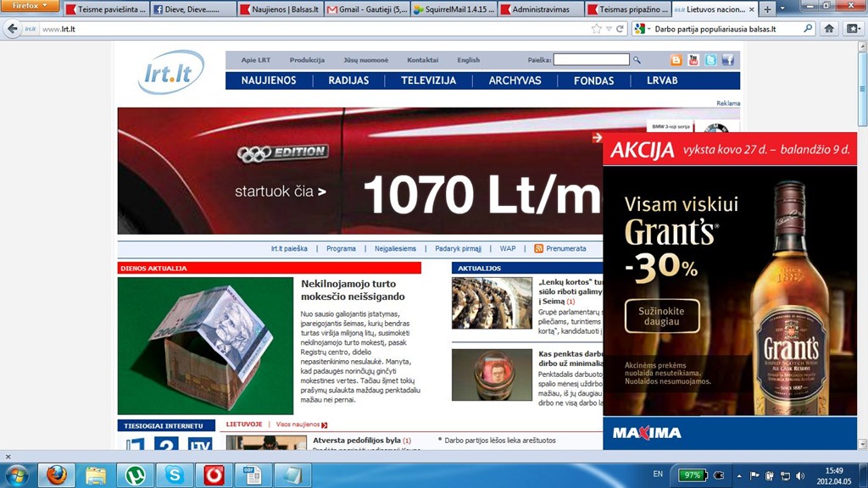Screen dimensions: 868x488
Task: Close the Lietuvos nacion... tab
Action: click(751, 9)
